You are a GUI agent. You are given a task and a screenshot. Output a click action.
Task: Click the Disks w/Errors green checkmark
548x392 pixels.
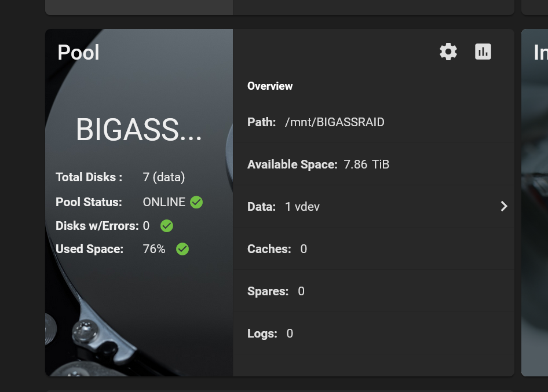tap(167, 226)
